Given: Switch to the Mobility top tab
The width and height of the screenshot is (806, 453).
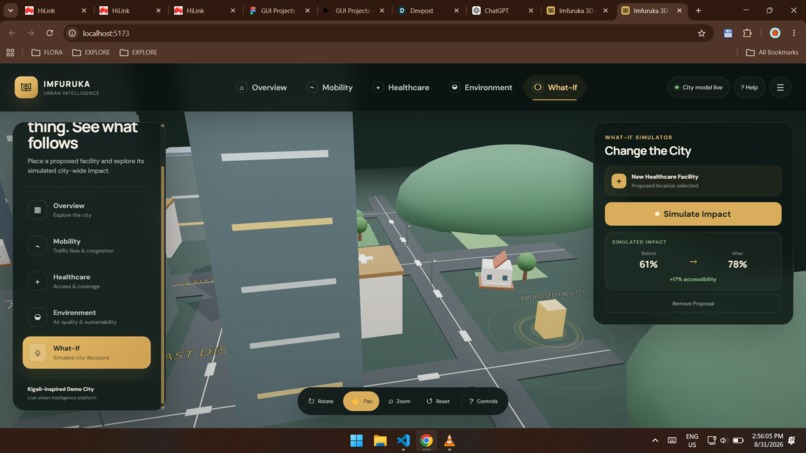Looking at the screenshot, I should (x=330, y=87).
